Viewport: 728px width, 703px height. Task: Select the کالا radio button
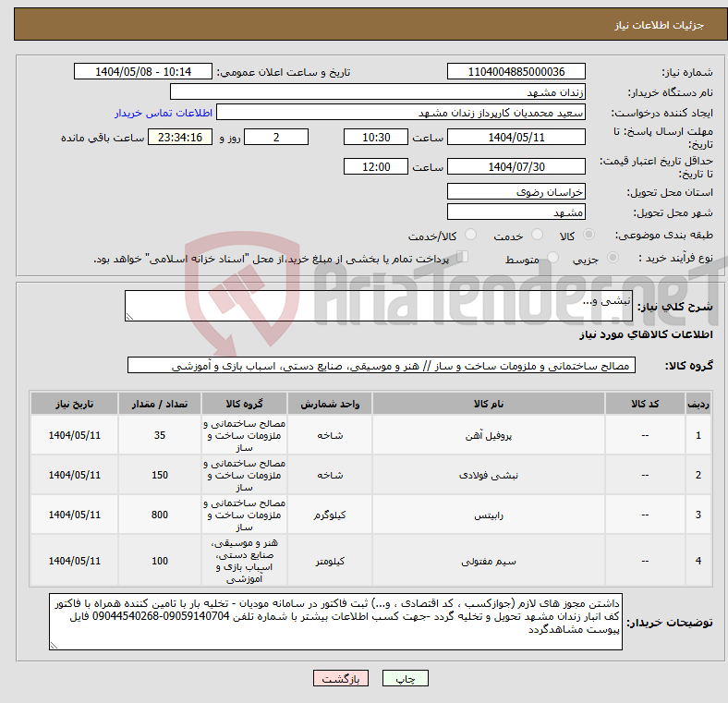click(x=588, y=235)
